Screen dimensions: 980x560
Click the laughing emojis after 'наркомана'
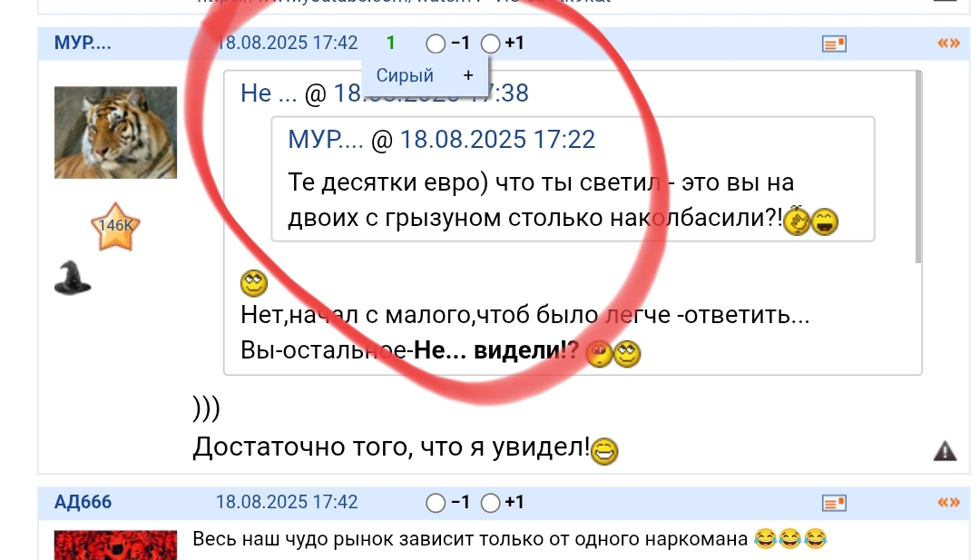tap(790, 538)
